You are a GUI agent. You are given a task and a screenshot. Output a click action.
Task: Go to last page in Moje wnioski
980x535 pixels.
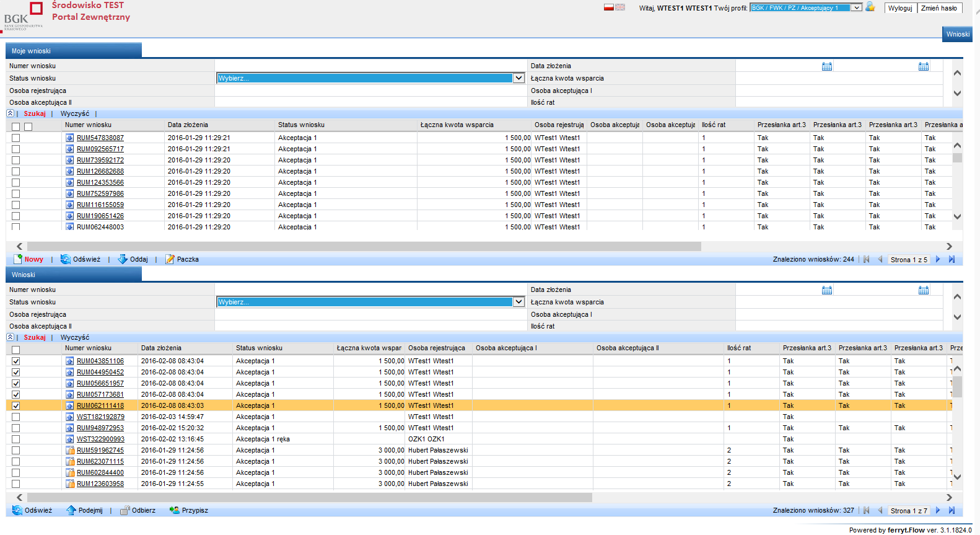[x=952, y=259]
